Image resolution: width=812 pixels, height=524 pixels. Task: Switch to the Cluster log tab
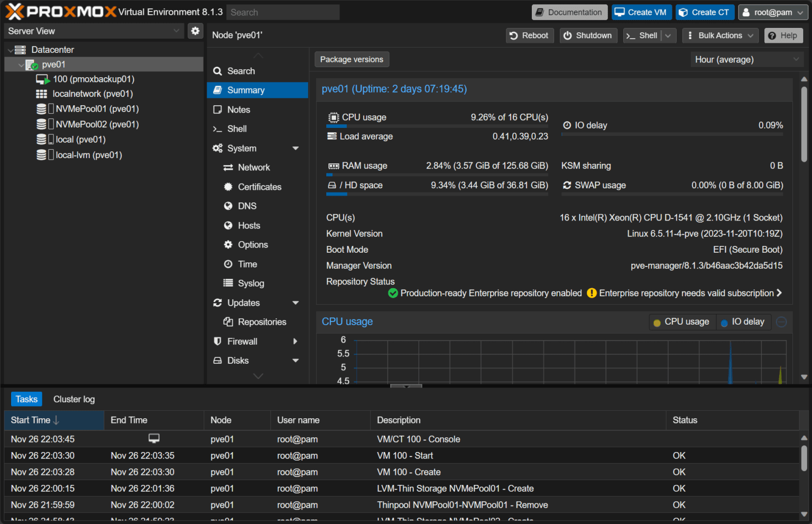click(73, 399)
